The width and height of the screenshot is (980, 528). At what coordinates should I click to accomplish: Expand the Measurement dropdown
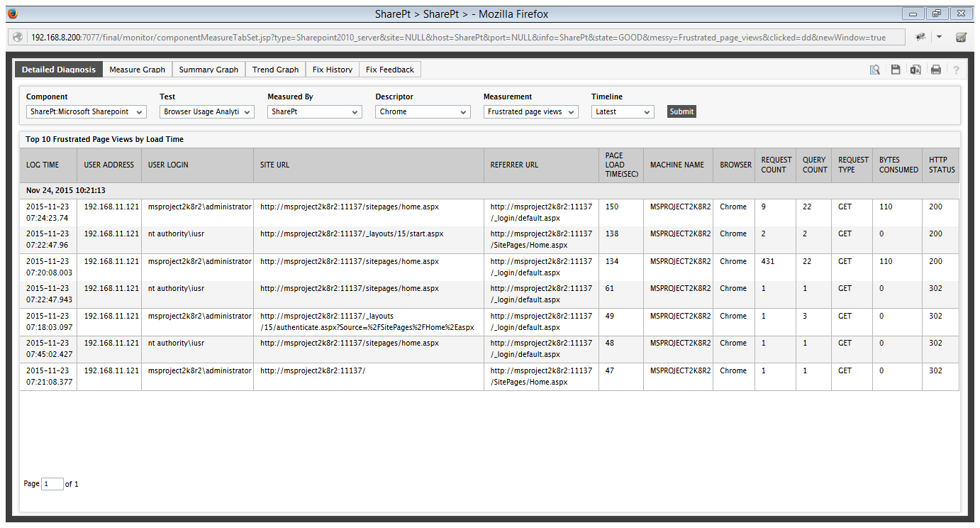coord(531,111)
